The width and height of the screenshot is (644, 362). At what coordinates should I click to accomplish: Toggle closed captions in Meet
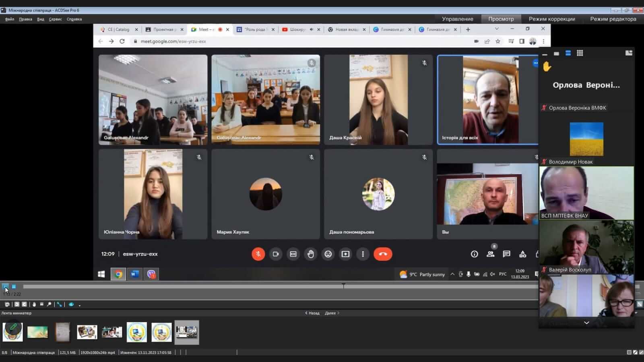tap(293, 254)
